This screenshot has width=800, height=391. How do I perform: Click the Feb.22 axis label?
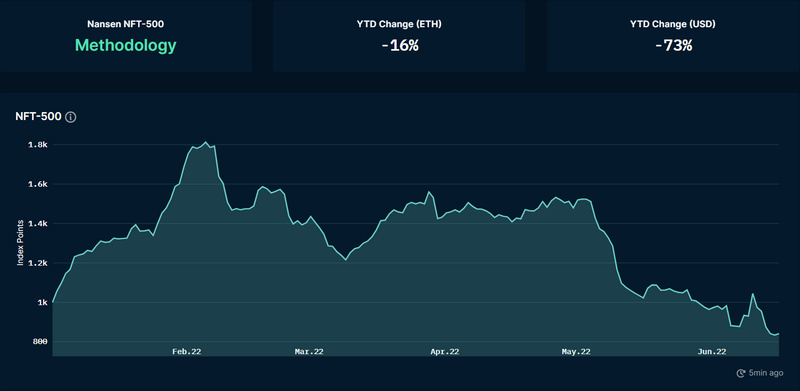[186, 352]
